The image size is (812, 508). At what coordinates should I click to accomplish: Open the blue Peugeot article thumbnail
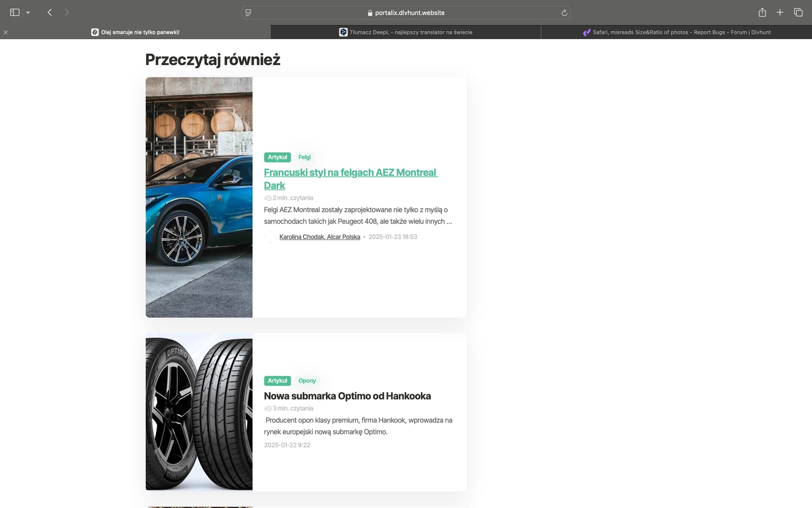pyautogui.click(x=199, y=197)
